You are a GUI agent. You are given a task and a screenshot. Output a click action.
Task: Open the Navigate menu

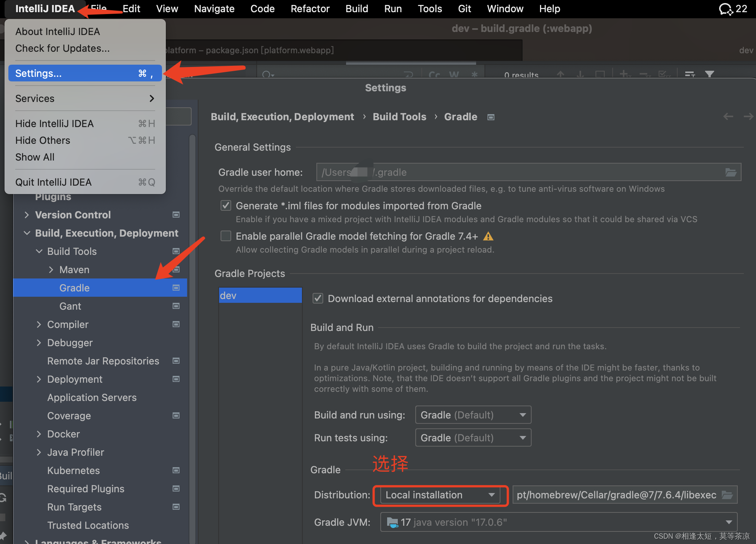(214, 9)
